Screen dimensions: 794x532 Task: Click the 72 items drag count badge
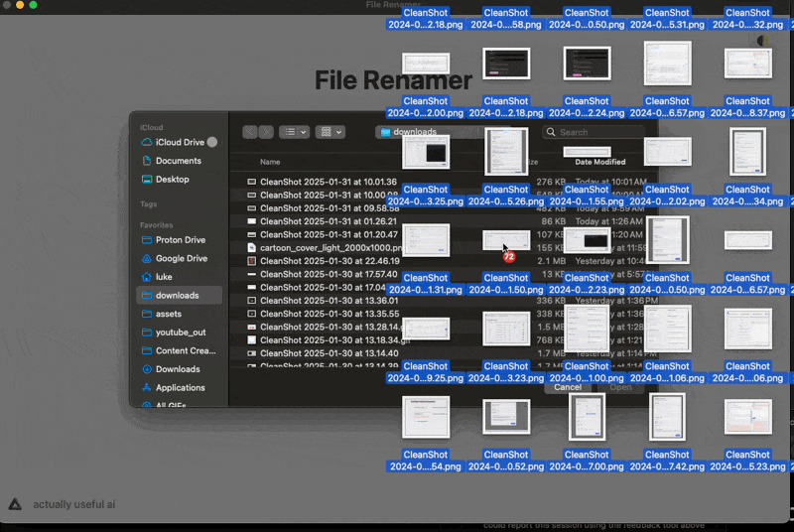tap(509, 257)
